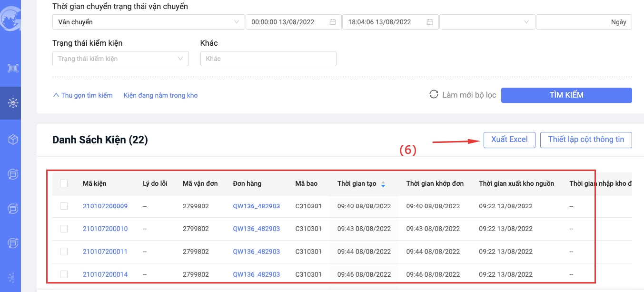This screenshot has width=644, height=292.
Task: Check the box for package 210107200009
Action: (x=64, y=206)
